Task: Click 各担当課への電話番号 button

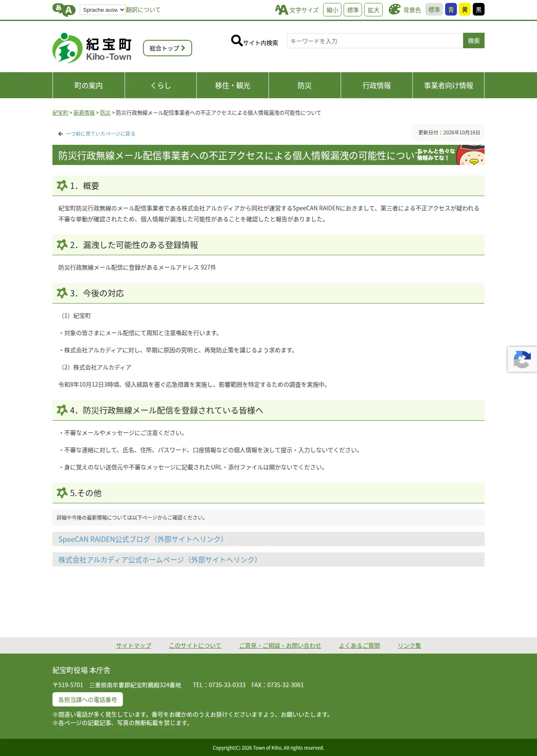Action: click(88, 700)
